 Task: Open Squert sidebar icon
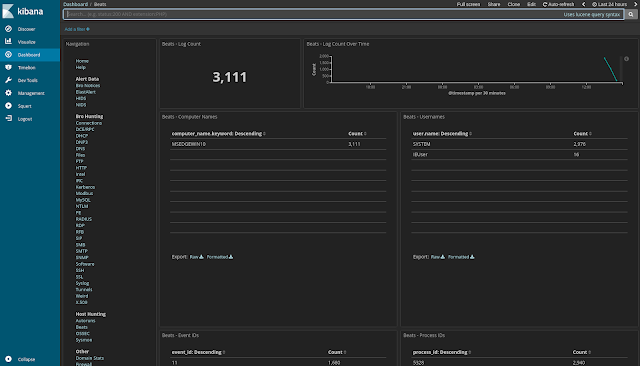pos(8,106)
